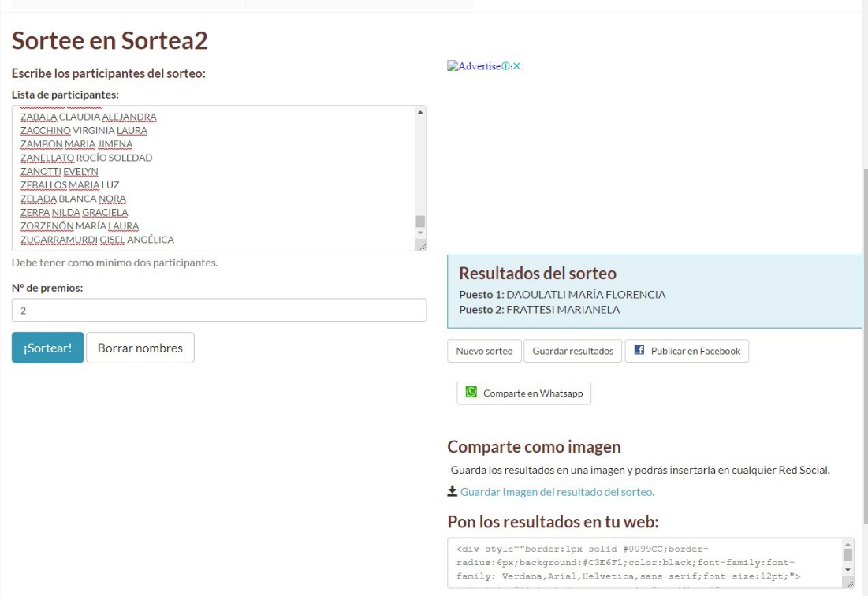Click participant ZEBALLOS MARIA LUZ

pyautogui.click(x=69, y=184)
